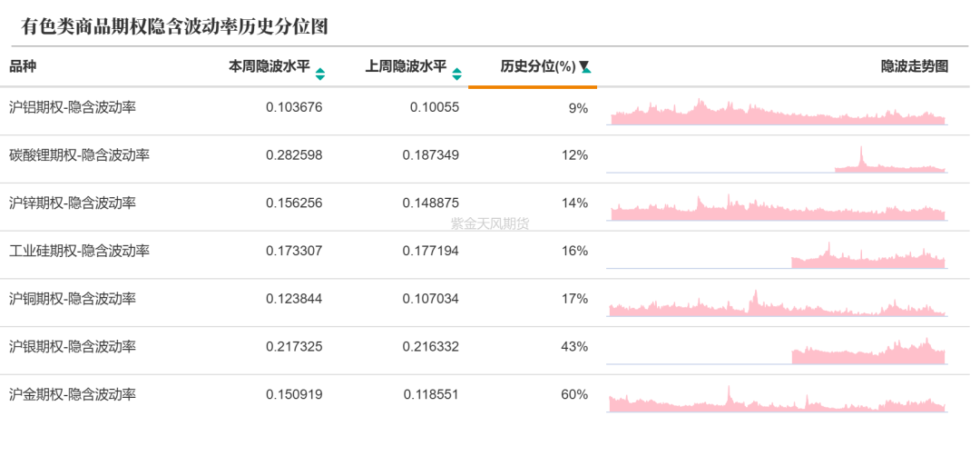Screen dimensions: 980x456
Task: Click 沪铜期权-隐含波动率 row name
Action: click(x=73, y=299)
